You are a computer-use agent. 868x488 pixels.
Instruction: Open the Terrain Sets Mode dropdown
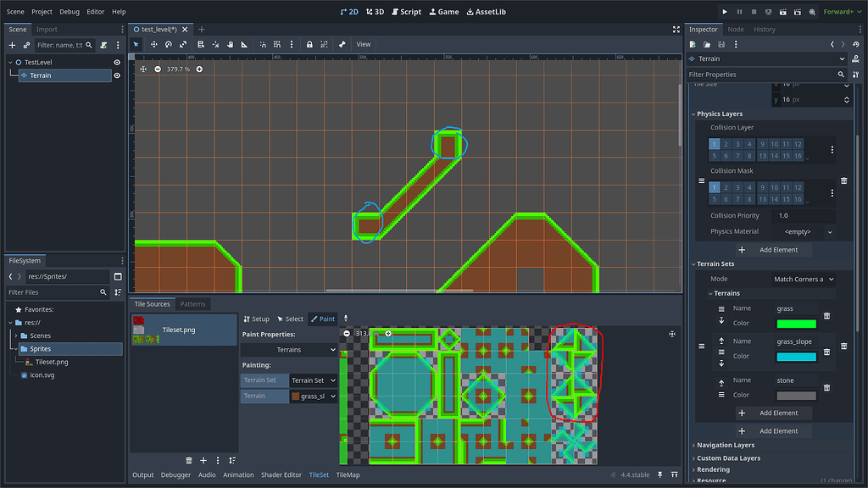805,279
